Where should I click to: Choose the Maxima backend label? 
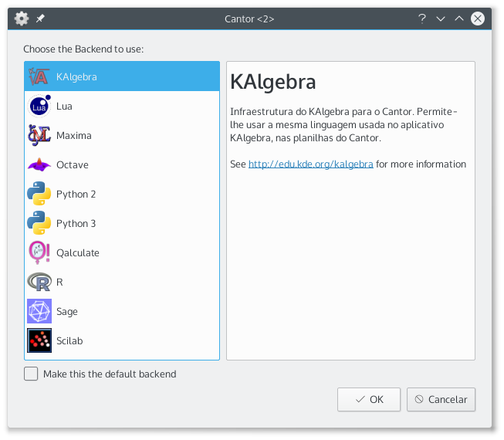pos(74,135)
